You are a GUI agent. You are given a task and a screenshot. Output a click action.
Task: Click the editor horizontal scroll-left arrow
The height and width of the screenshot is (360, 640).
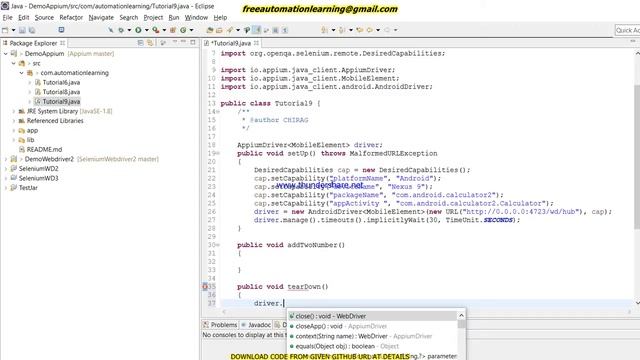224,312
